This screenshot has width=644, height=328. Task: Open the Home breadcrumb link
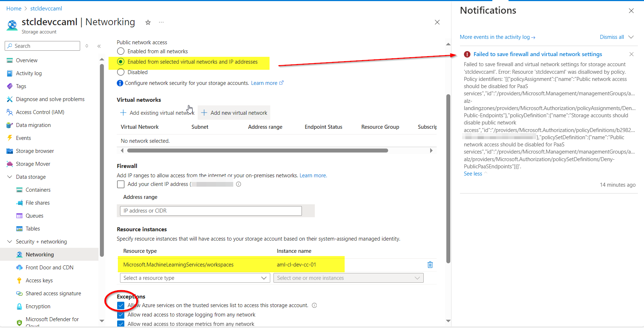(14, 8)
